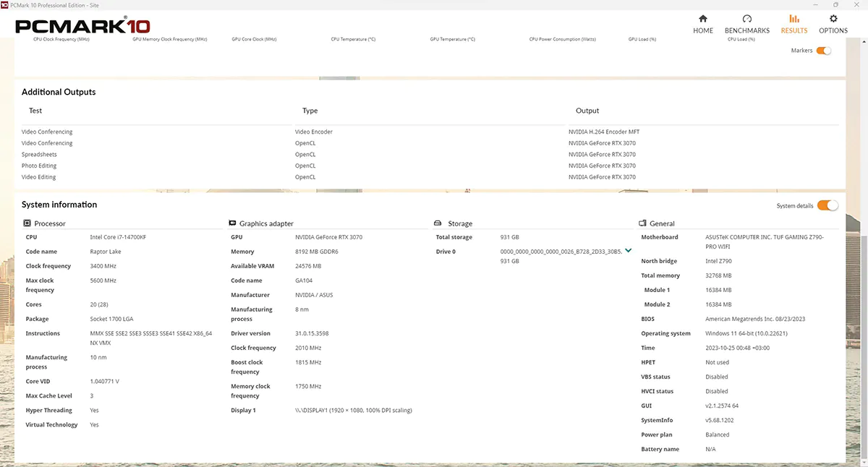868x467 pixels.
Task: Disable the System details switch
Action: pos(827,205)
